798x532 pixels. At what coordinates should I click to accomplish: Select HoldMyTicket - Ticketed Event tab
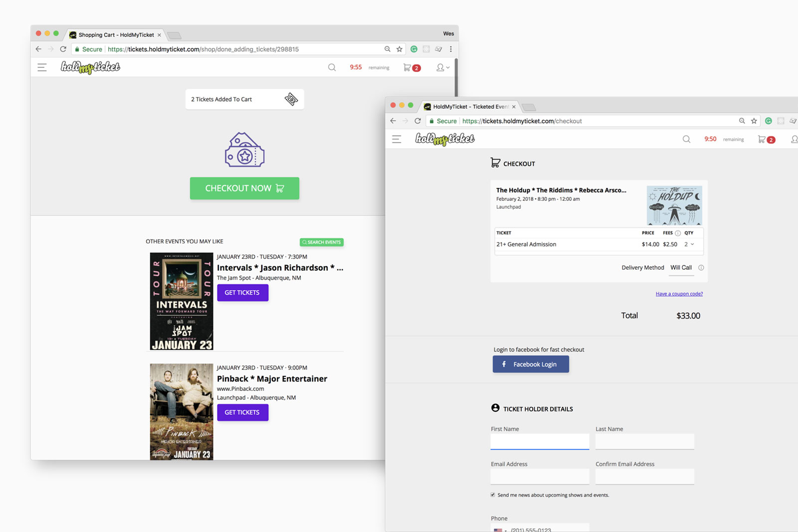pos(471,107)
